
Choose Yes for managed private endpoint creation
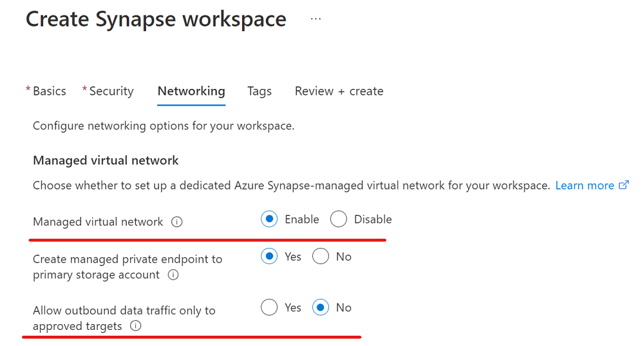tap(270, 257)
